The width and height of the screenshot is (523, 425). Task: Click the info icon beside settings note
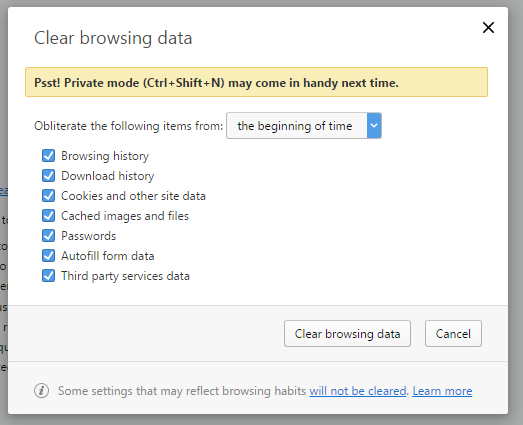(x=41, y=391)
